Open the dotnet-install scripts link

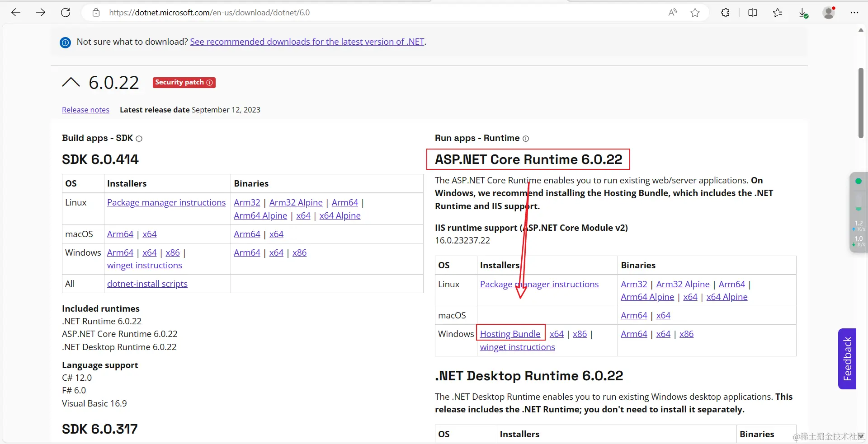click(x=147, y=284)
